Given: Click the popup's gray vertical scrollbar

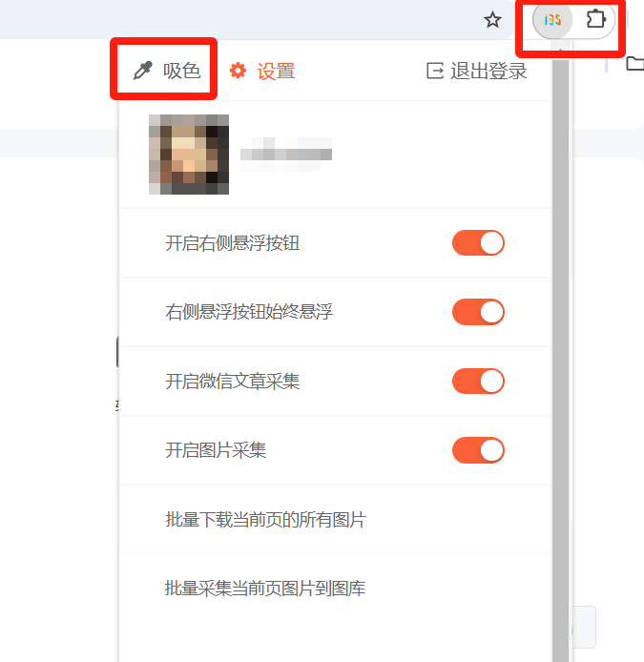Looking at the screenshot, I should [x=560, y=359].
